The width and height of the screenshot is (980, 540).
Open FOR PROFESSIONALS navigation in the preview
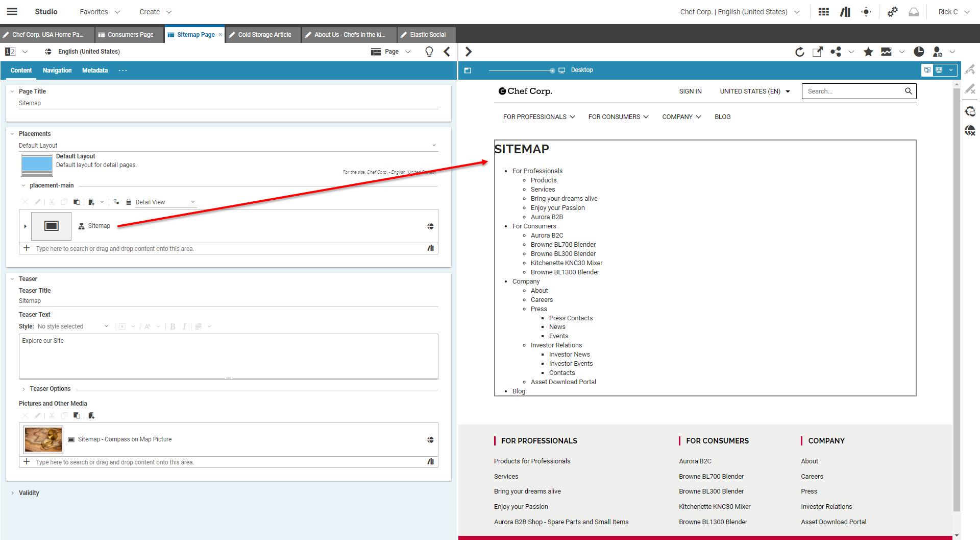coord(539,117)
